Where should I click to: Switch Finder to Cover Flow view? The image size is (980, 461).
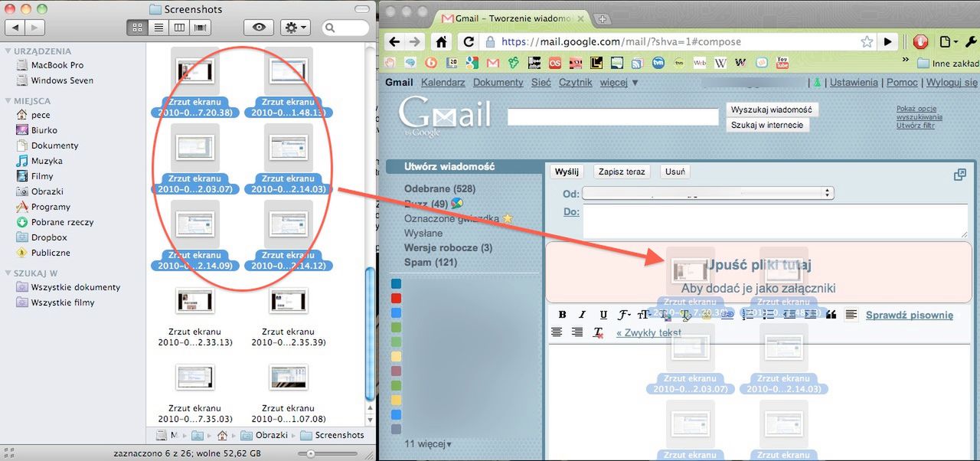[201, 28]
